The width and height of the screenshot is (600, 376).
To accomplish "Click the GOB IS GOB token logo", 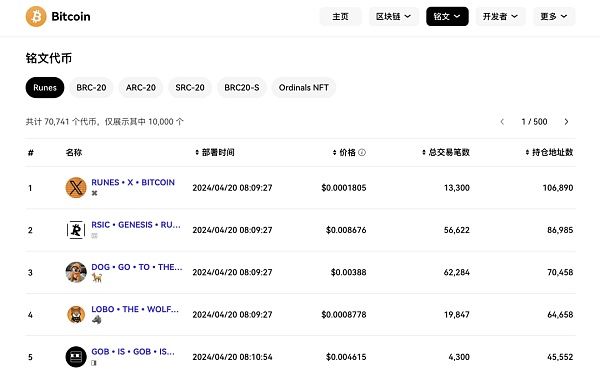I will 76,356.
